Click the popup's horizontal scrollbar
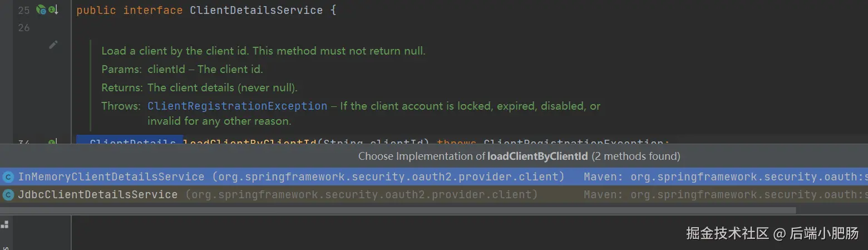This screenshot has height=250, width=868. click(x=398, y=210)
